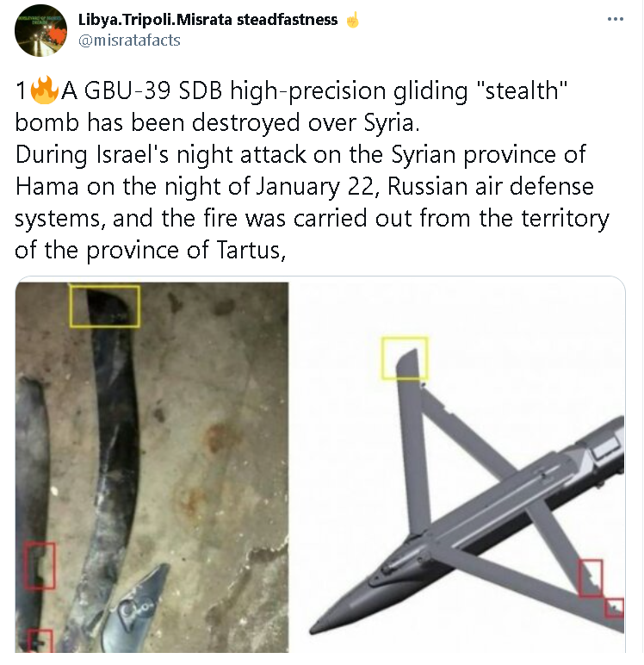Open the left debris photo thumbnail

pos(152,467)
